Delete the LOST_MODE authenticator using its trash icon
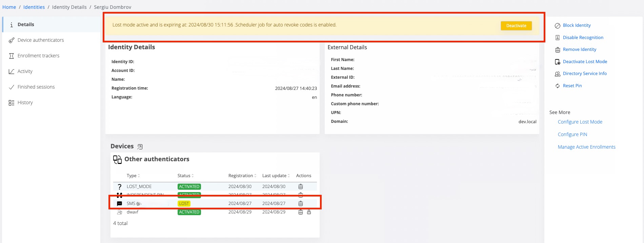Image resolution: width=644 pixels, height=243 pixels. click(x=300, y=187)
